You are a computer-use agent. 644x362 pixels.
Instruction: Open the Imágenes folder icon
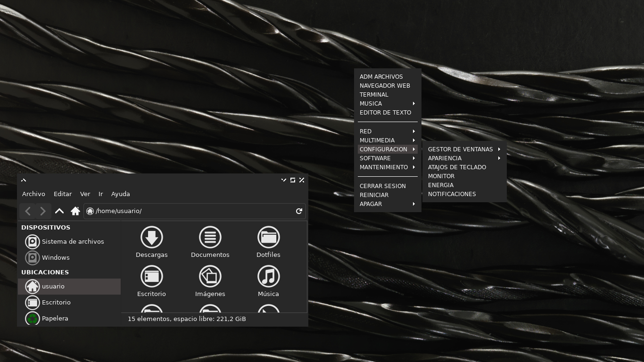coord(210,276)
